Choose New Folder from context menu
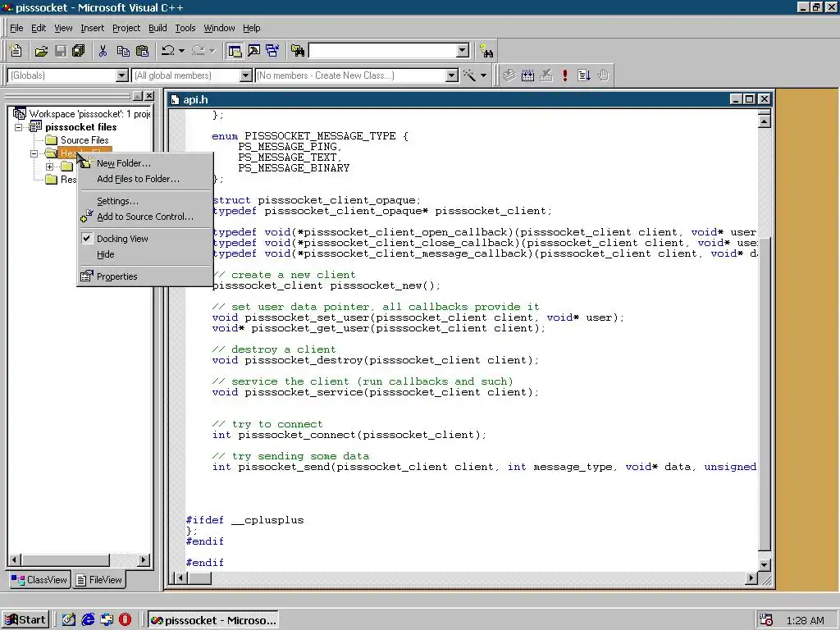 pyautogui.click(x=145, y=163)
